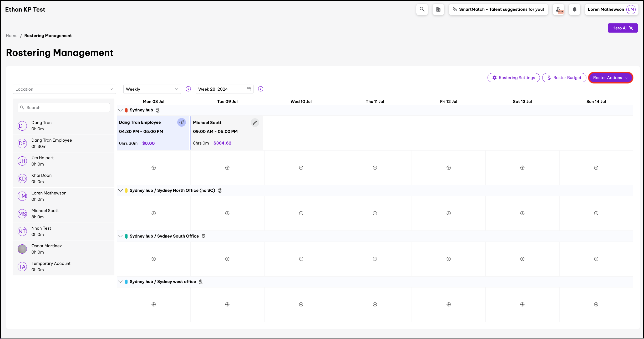Click the Hero AI button

622,28
